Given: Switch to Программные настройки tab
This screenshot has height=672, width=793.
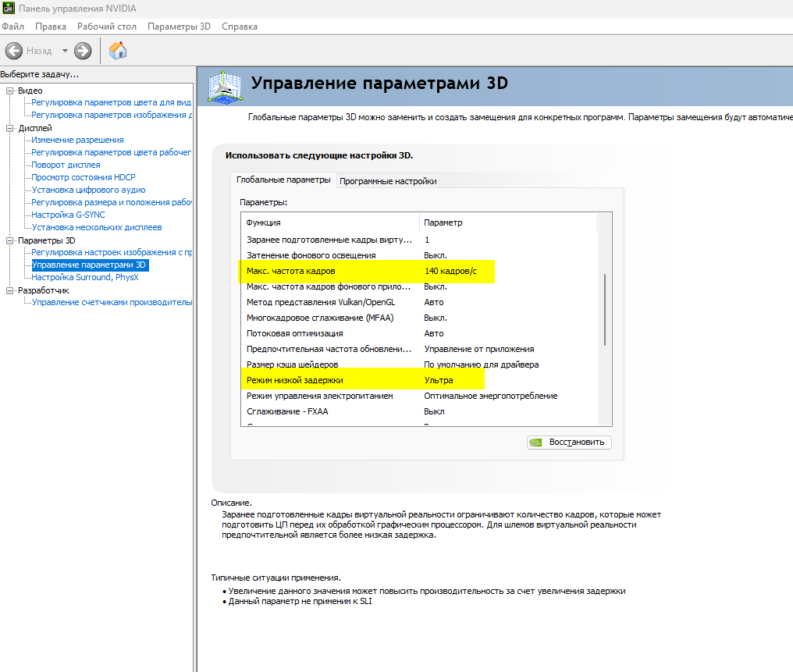Looking at the screenshot, I should tap(388, 181).
